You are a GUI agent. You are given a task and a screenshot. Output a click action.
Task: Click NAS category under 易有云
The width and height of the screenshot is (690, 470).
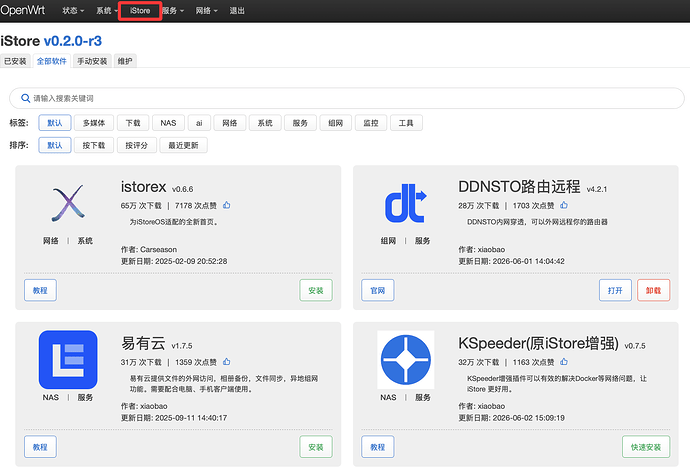51,397
